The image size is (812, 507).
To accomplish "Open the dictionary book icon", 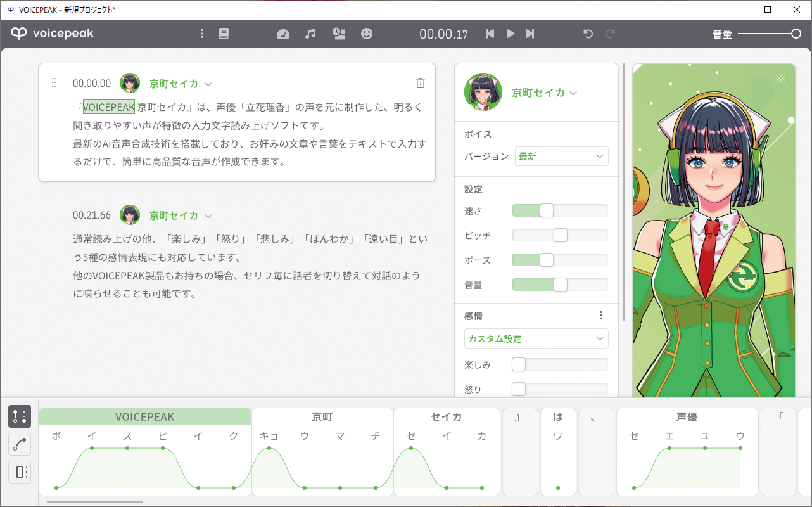I will [224, 34].
